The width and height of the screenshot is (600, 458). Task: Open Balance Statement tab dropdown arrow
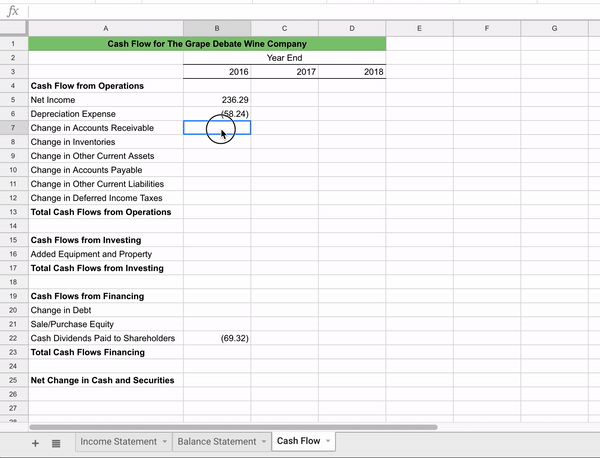point(264,442)
